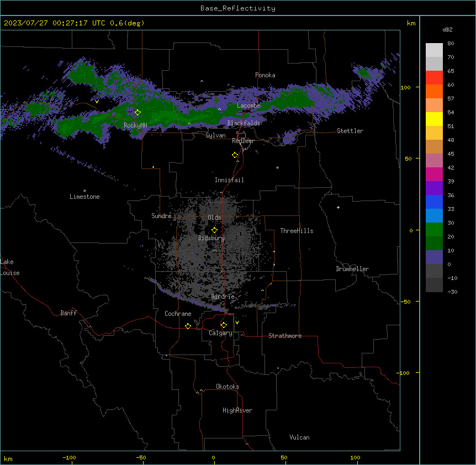Click the Okotoks town label

pos(228,387)
